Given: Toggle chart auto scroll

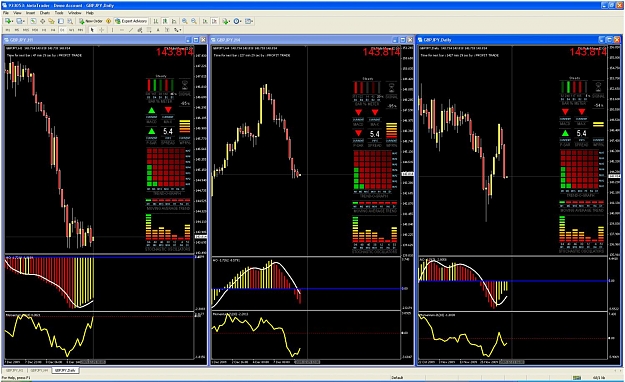Looking at the screenshot, I should 205,21.
